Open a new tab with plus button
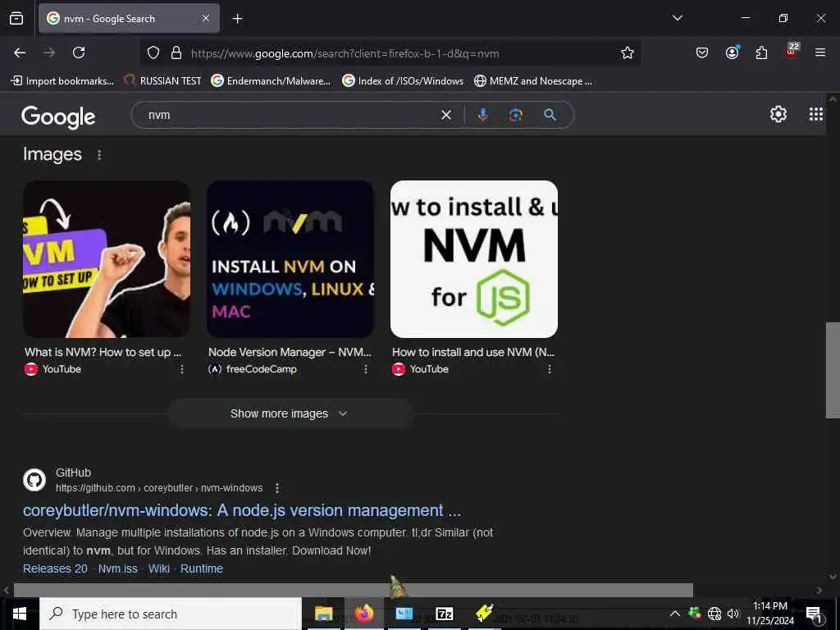Screen dimensions: 840x630 237,19
